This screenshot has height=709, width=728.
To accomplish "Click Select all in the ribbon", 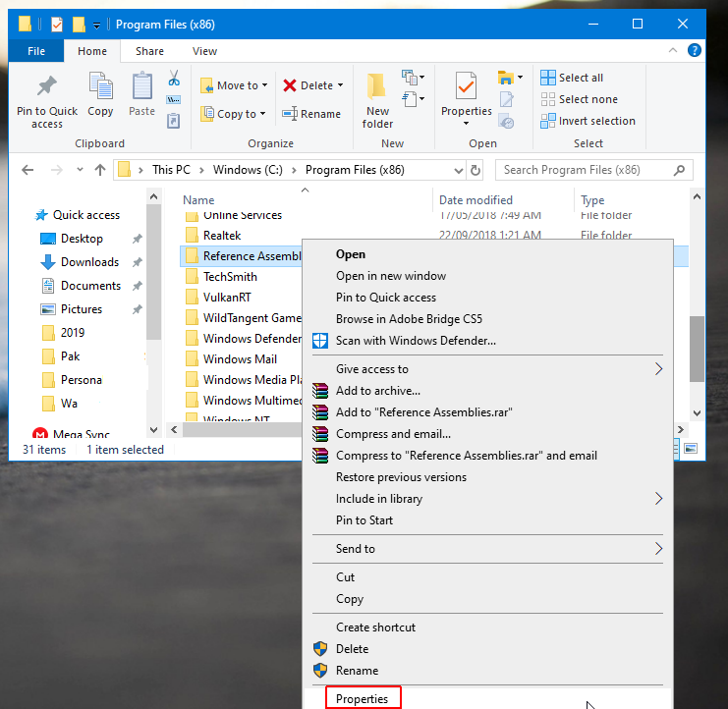I will click(581, 78).
